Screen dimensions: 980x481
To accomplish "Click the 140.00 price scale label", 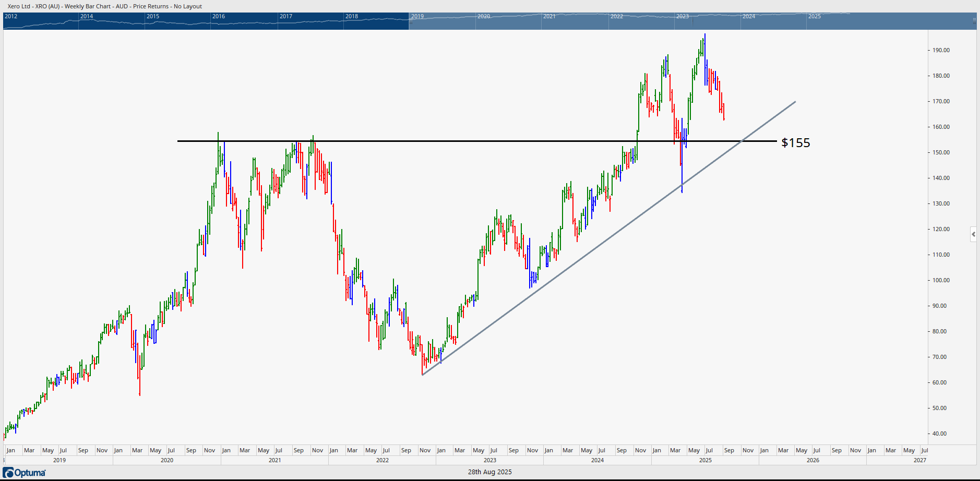I will pos(941,178).
